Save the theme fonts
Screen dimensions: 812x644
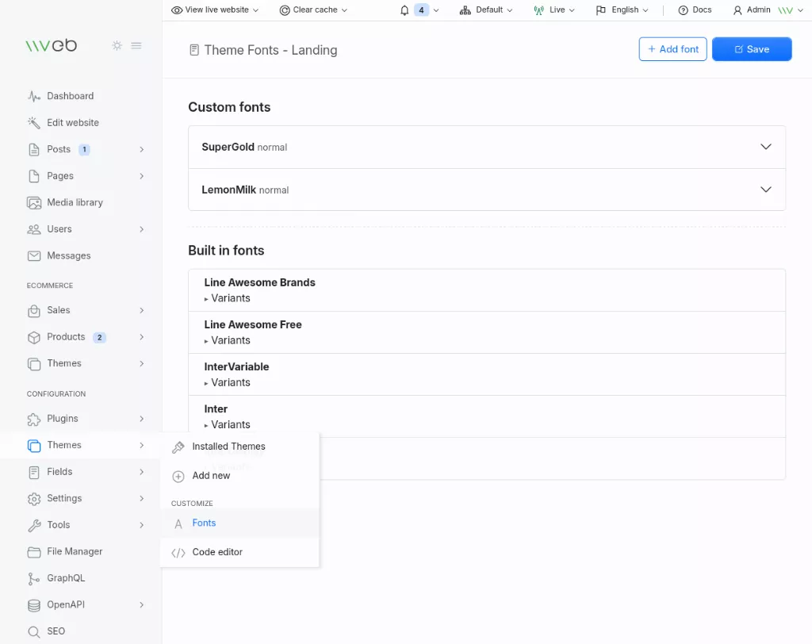pyautogui.click(x=751, y=49)
